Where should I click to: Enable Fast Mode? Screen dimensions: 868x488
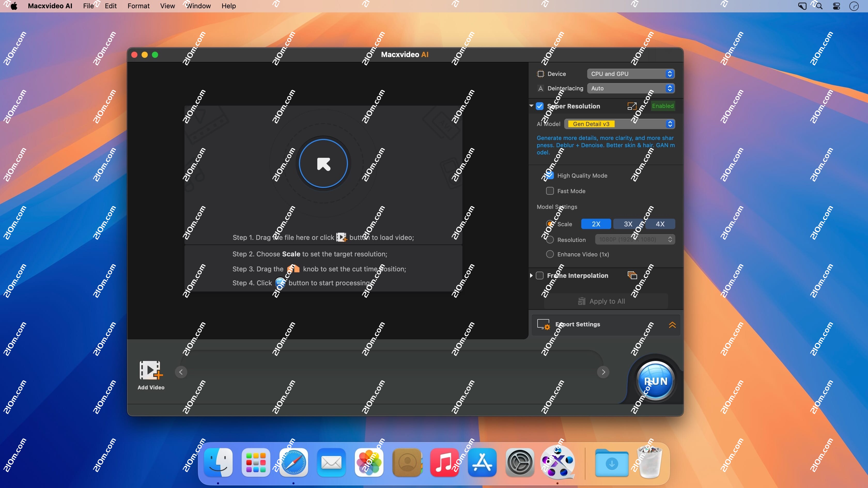[x=549, y=191]
